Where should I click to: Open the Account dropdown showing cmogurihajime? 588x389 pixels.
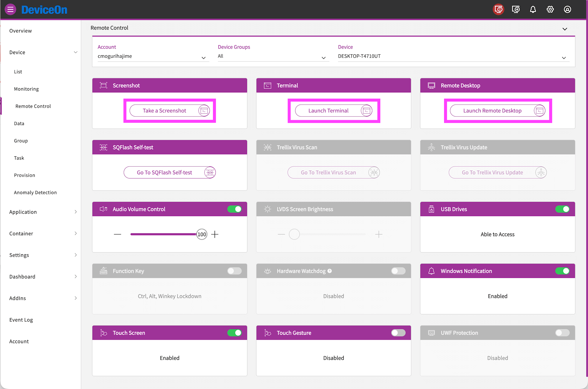(153, 56)
